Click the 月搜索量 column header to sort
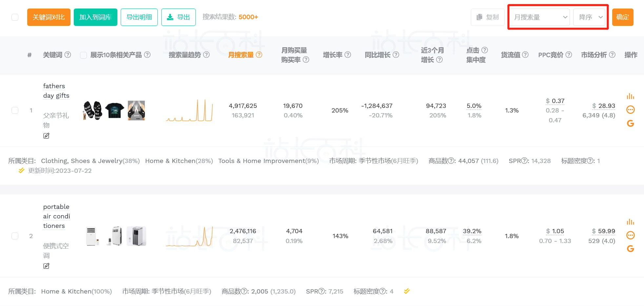Viewport: 644px width, 306px height. pos(242,55)
